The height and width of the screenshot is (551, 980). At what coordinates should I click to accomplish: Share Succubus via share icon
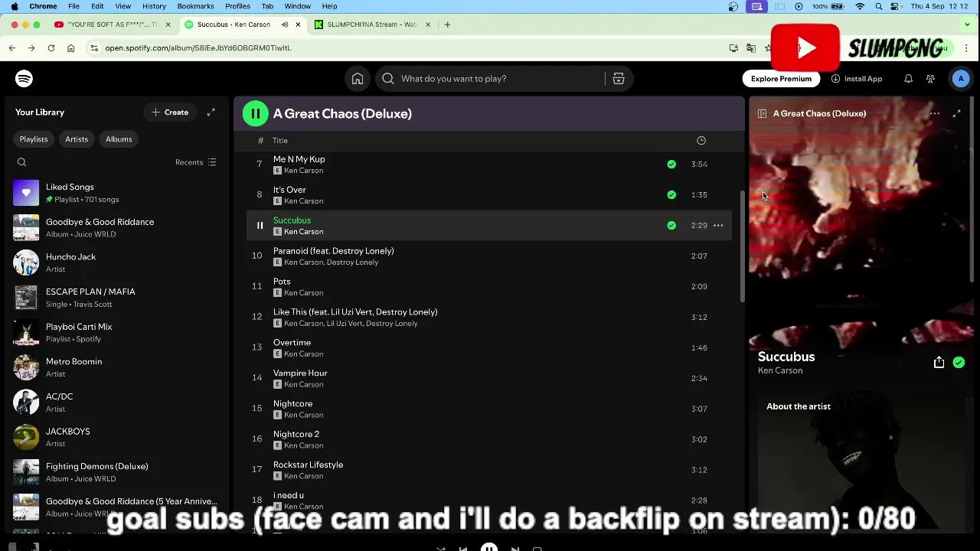(x=939, y=363)
